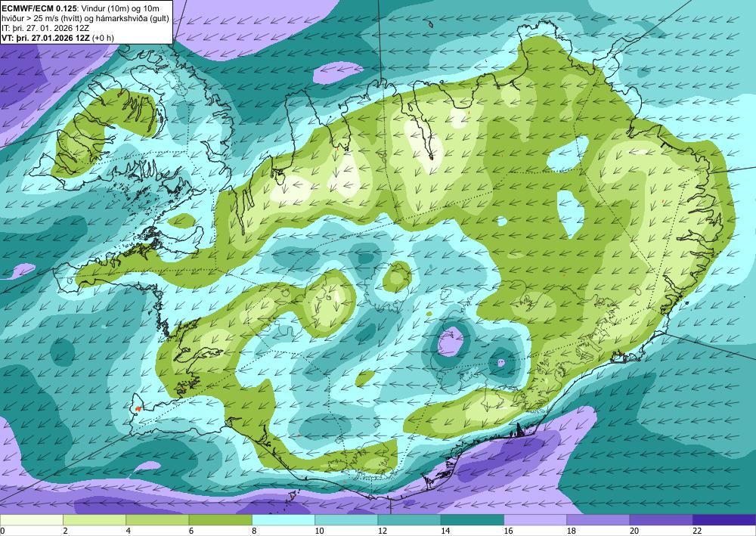Pick the 12–14 m/s teal legend swatch
The width and height of the screenshot is (756, 536).
409,520
